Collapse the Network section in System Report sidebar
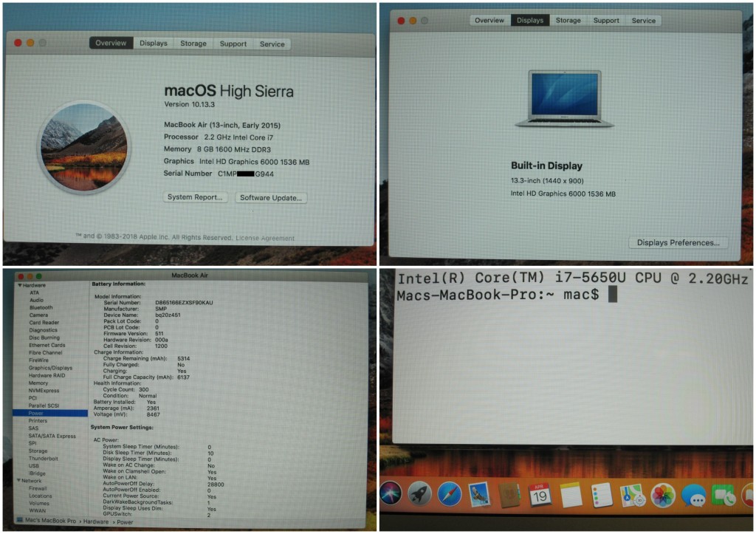756x534 pixels. click(x=18, y=481)
